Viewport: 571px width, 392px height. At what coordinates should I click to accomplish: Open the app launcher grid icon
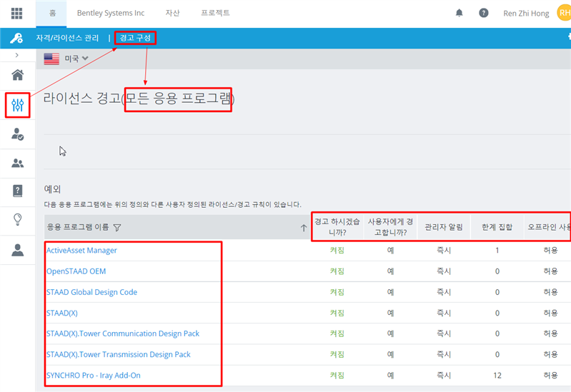click(x=16, y=13)
